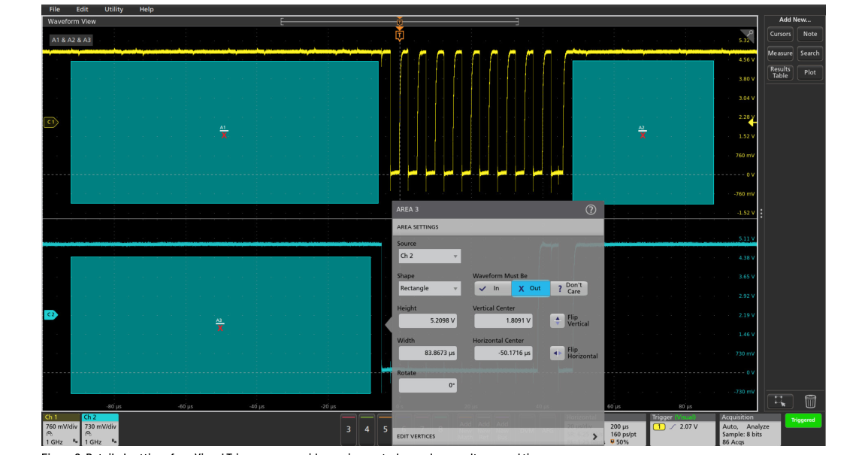Screen dimensions: 868x455
Task: Select the A3 area center marker
Action: point(219,325)
